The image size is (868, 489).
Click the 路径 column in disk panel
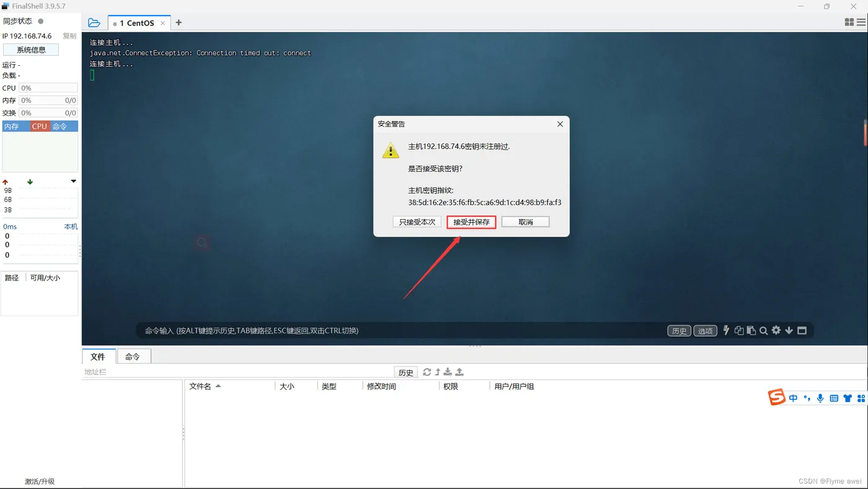coord(12,277)
